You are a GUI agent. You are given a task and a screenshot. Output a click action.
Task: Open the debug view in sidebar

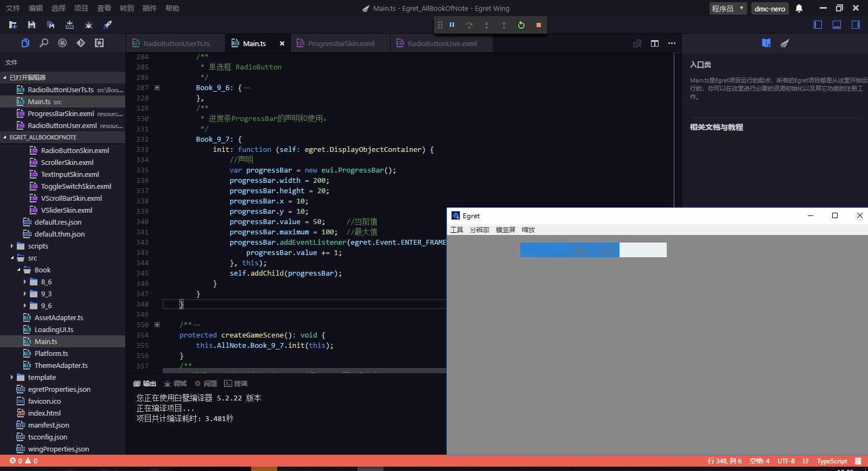(x=62, y=43)
